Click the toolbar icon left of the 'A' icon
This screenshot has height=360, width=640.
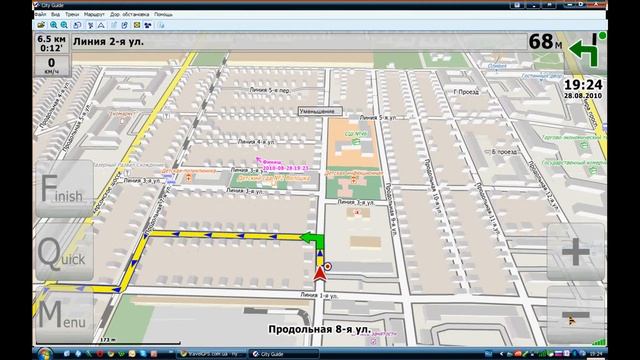[91, 25]
